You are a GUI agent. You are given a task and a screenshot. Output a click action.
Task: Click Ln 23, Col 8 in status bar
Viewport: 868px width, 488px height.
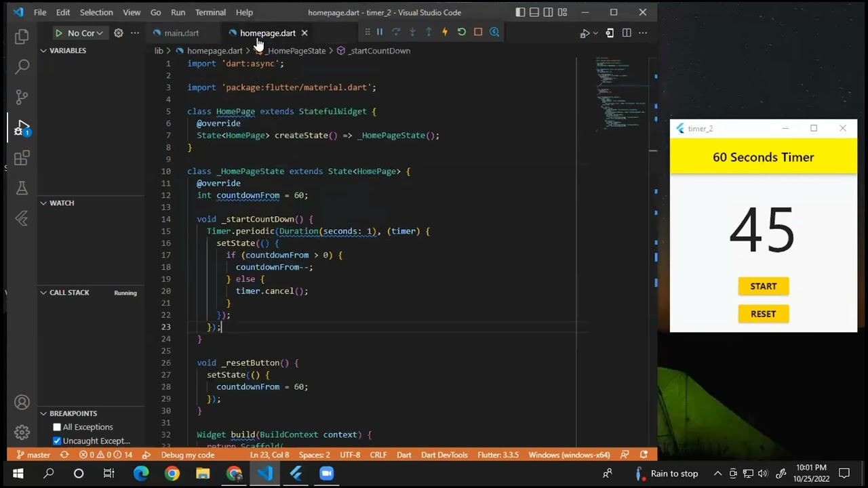pos(270,455)
